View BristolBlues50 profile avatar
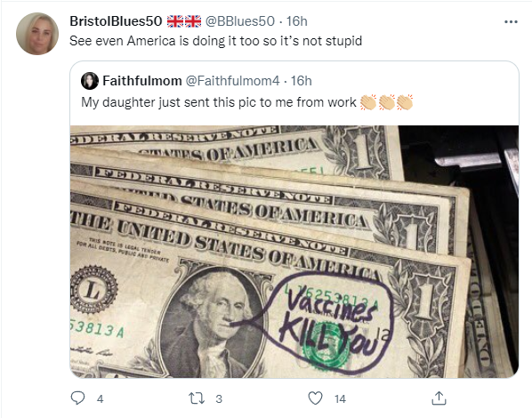 [37, 34]
